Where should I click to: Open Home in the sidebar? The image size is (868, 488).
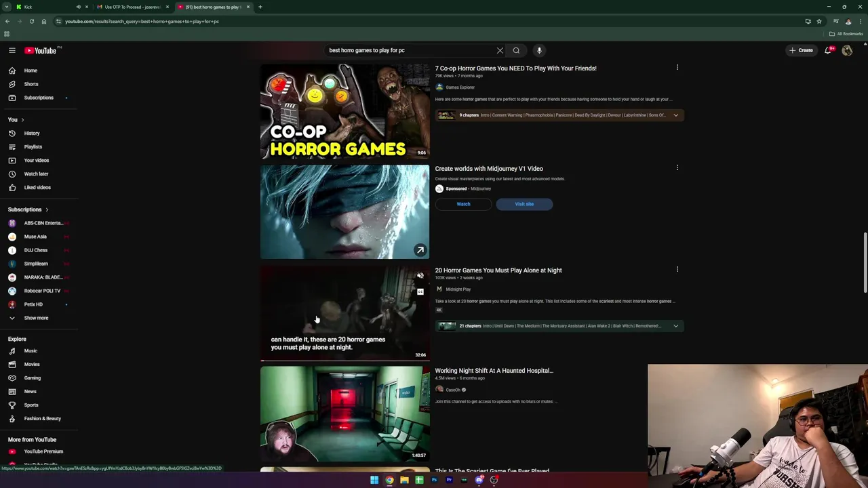tap(31, 70)
